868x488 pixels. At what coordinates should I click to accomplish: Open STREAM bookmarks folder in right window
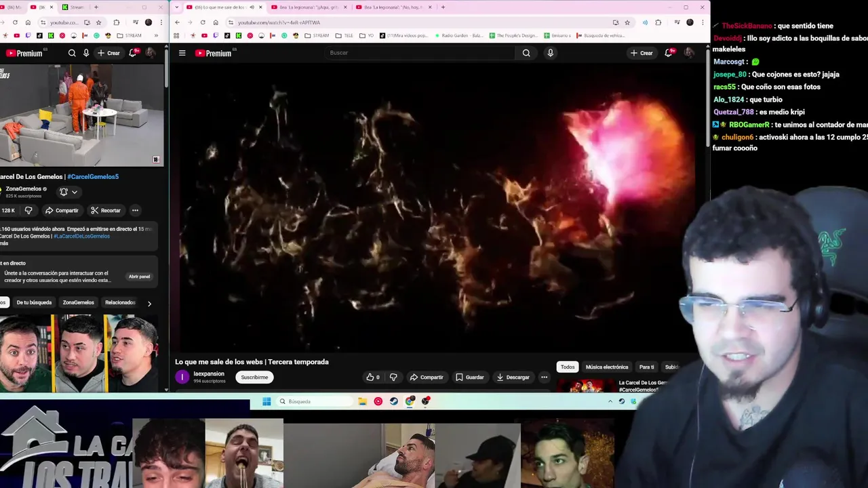click(x=317, y=35)
